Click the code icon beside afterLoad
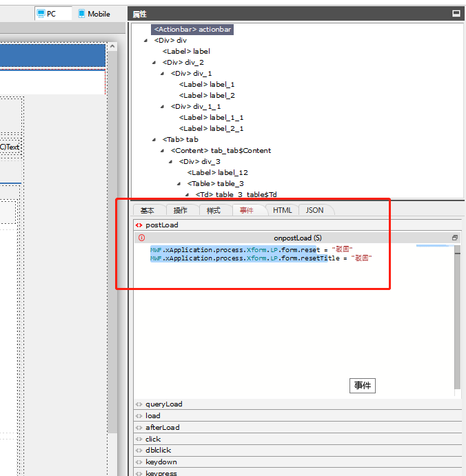Image resolution: width=466 pixels, height=476 pixels. pyautogui.click(x=139, y=428)
